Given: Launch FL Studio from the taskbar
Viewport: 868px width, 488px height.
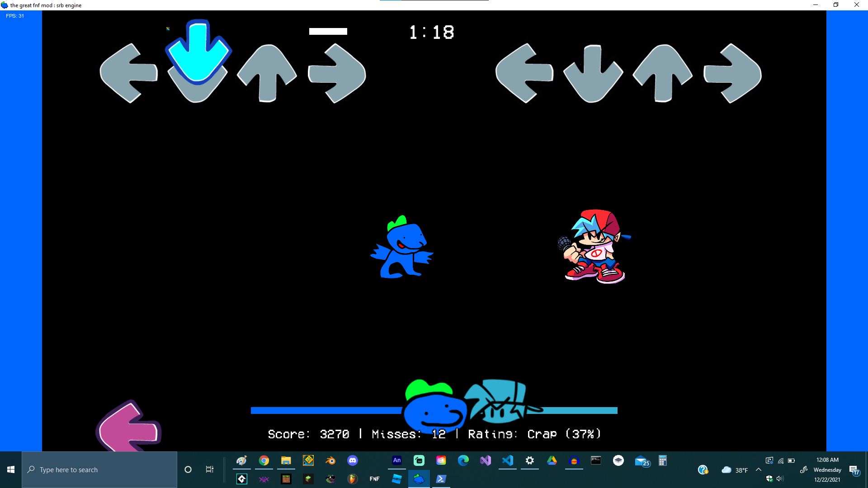Looking at the screenshot, I should 353,479.
